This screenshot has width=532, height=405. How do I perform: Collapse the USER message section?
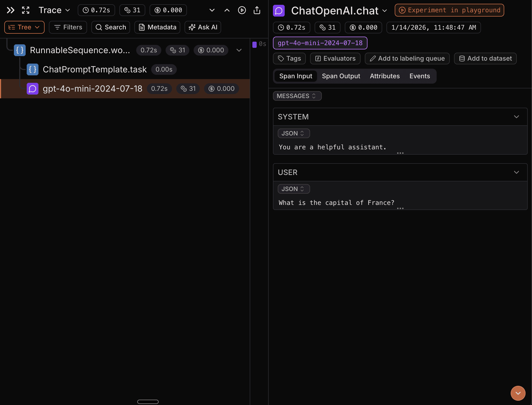point(516,172)
